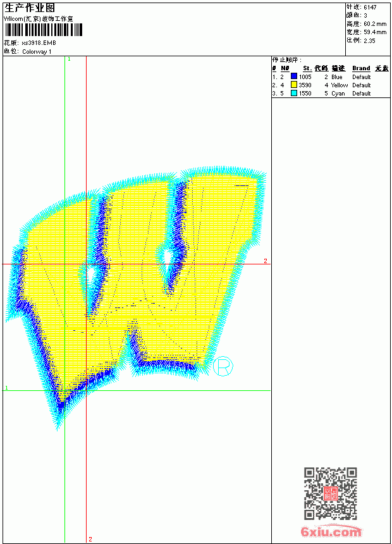Click the barcode under the Wilcom header
392x544 pixels.
pyautogui.click(x=44, y=30)
